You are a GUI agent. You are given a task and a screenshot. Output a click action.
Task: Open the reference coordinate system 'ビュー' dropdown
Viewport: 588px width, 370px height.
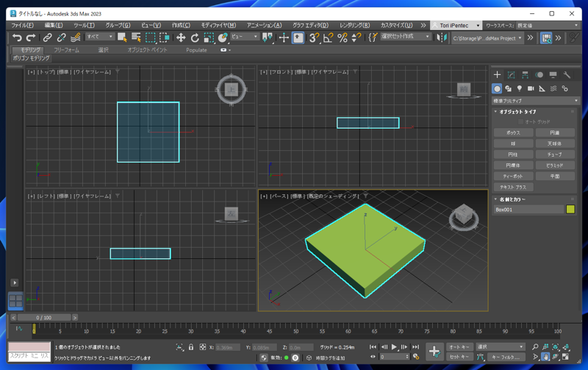[x=245, y=36]
